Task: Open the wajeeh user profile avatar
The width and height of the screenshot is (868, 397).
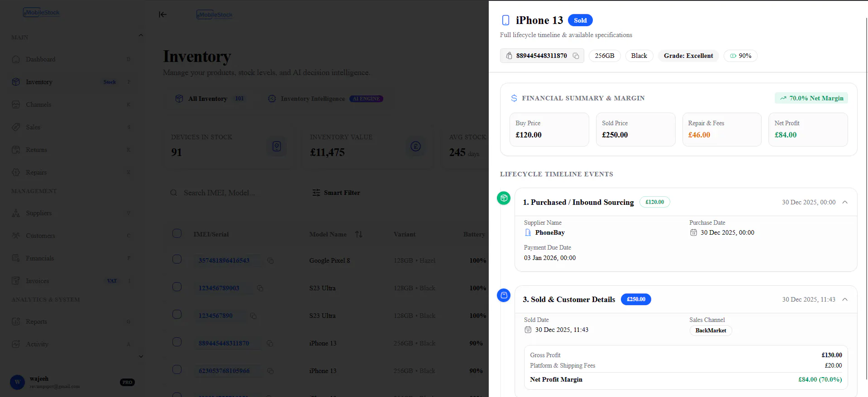Action: pos(17,382)
